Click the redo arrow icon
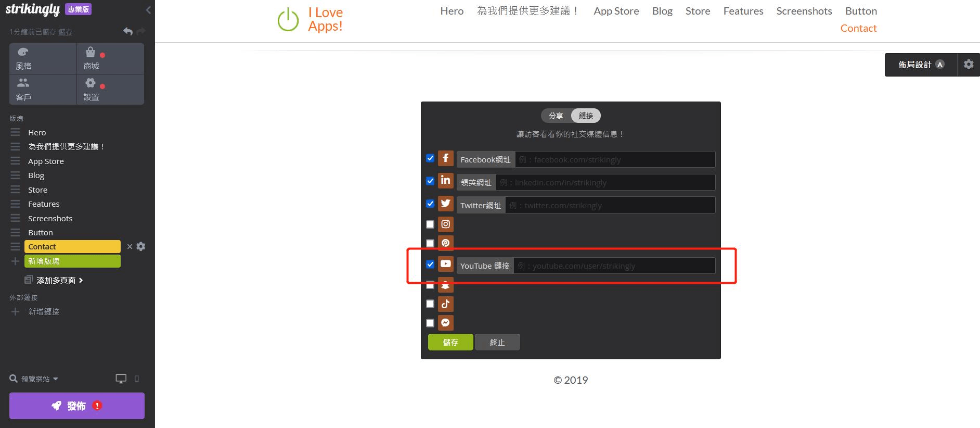Image resolution: width=980 pixels, height=428 pixels. [140, 31]
